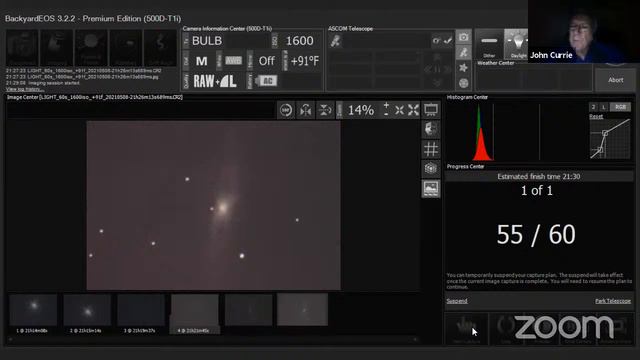
Task: Open thumbnail 2 at 21h15m14s
Action: coord(87,310)
